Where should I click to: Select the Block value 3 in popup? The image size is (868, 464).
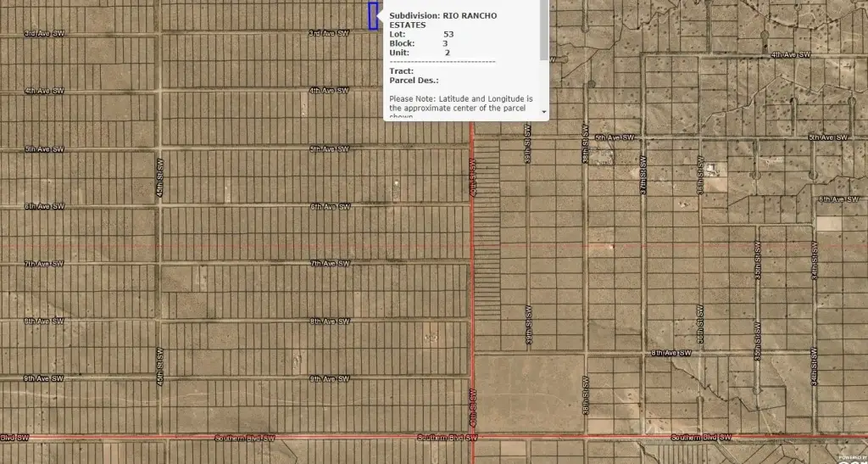pos(445,43)
